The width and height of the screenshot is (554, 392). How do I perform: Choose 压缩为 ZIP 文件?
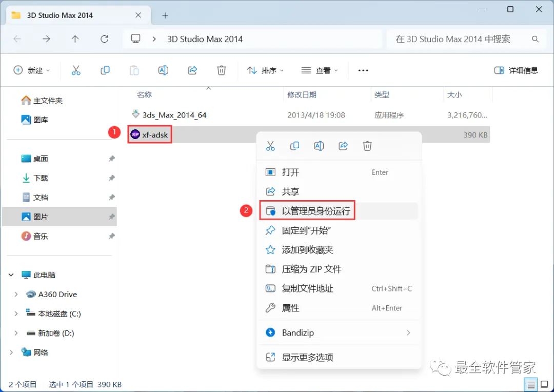click(x=339, y=269)
